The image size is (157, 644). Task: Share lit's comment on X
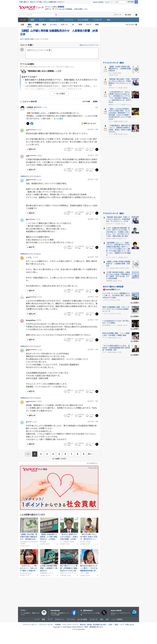(x=97, y=247)
